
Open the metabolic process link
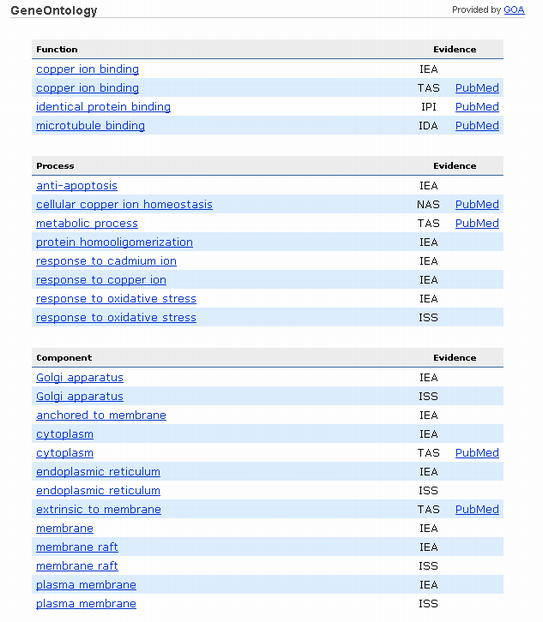[x=87, y=223]
